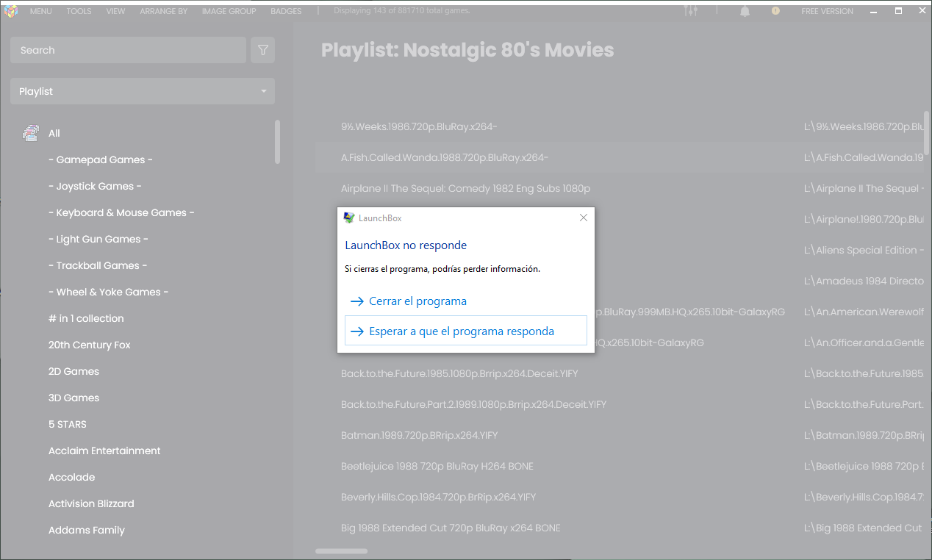This screenshot has width=932, height=560.
Task: Select All in the sidebar list
Action: (54, 133)
